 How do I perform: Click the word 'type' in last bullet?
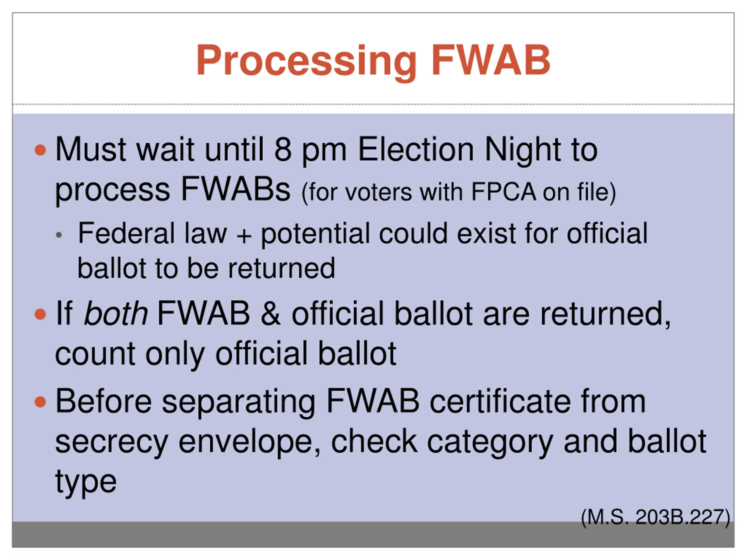(86, 482)
